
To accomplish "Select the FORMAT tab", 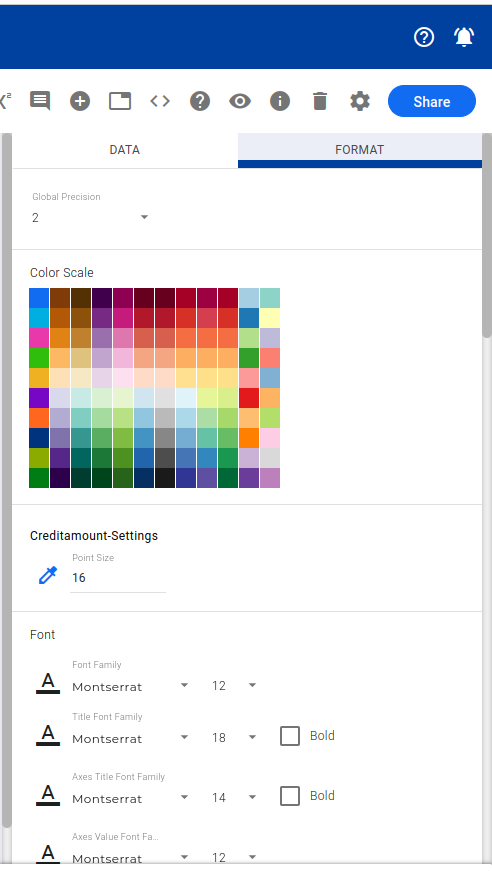I will [359, 150].
